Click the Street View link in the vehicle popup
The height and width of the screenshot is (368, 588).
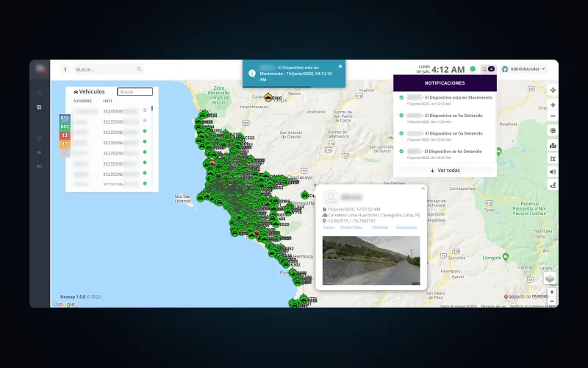click(x=351, y=227)
